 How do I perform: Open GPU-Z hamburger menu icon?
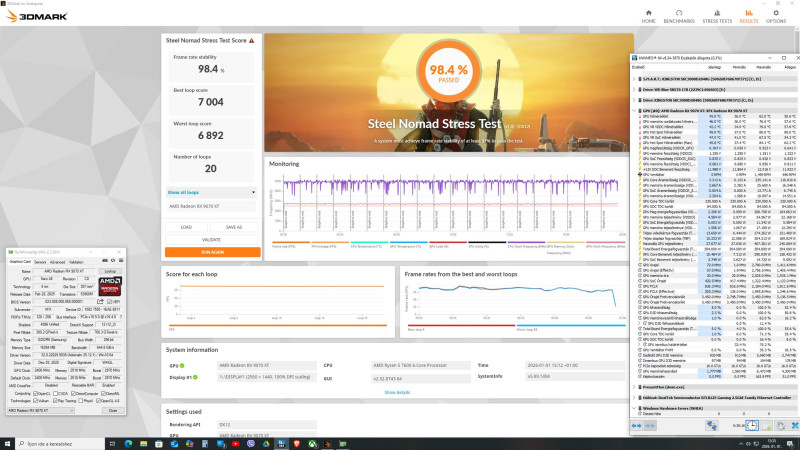pos(121,260)
